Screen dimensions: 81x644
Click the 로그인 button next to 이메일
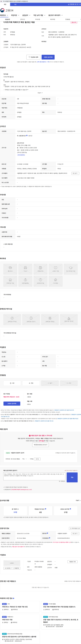tap(37, 459)
